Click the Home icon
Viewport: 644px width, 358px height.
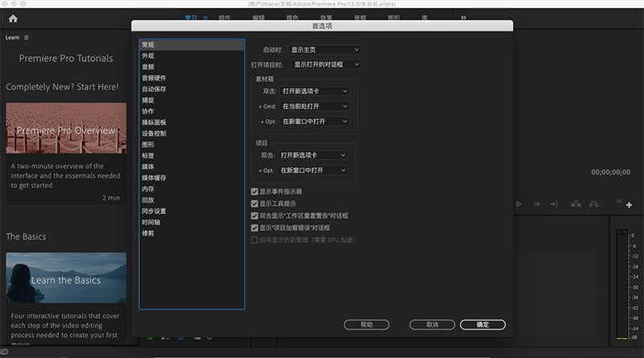(x=13, y=19)
